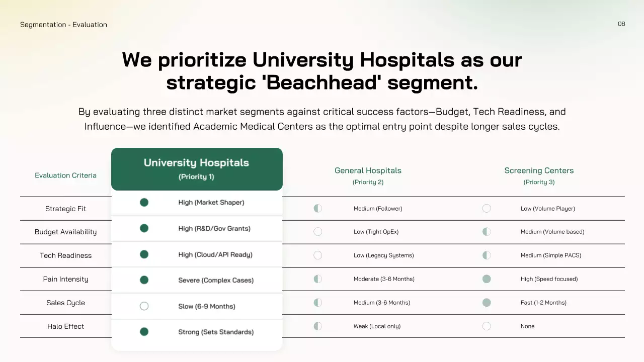
Task: Click the filled circle beside Strong (Sets Standards)
Action: coord(144,332)
